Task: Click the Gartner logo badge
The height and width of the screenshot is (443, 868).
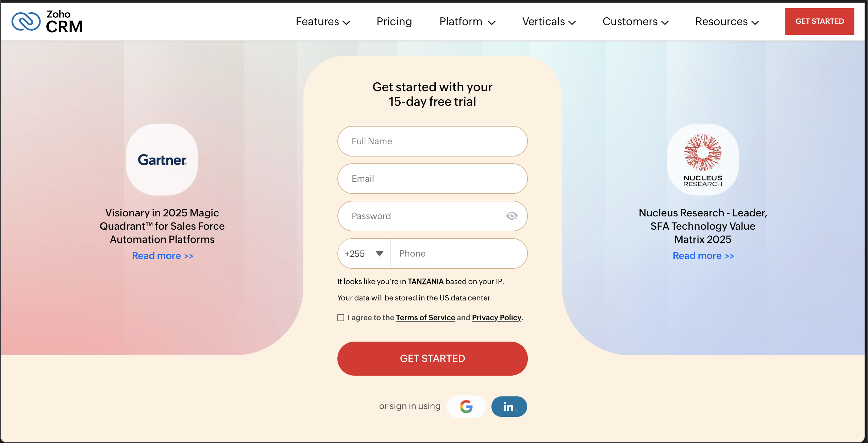Action: click(x=162, y=160)
